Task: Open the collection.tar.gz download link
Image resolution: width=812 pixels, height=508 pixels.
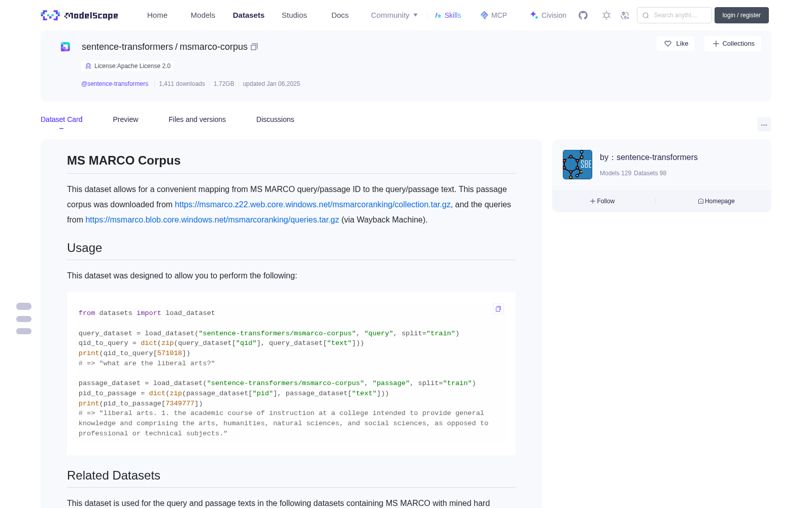Action: tap(313, 204)
